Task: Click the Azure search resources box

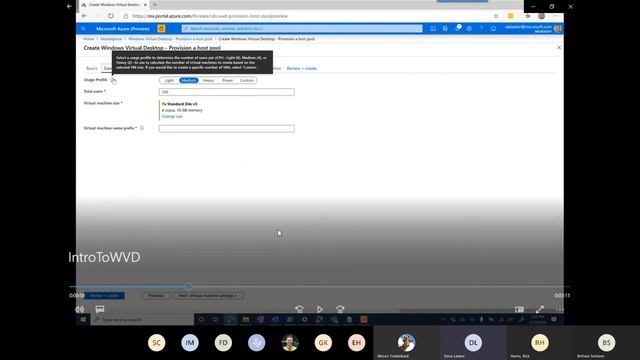Action: pos(302,29)
